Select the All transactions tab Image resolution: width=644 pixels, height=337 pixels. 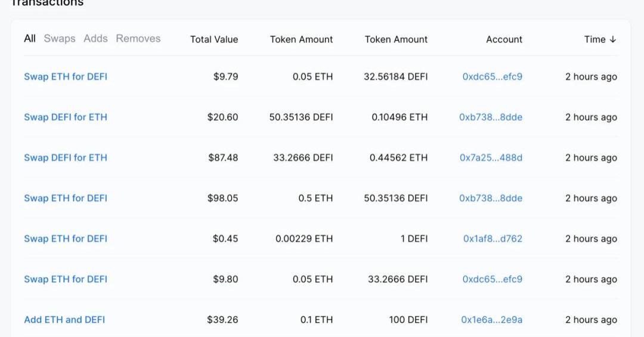pyautogui.click(x=30, y=39)
